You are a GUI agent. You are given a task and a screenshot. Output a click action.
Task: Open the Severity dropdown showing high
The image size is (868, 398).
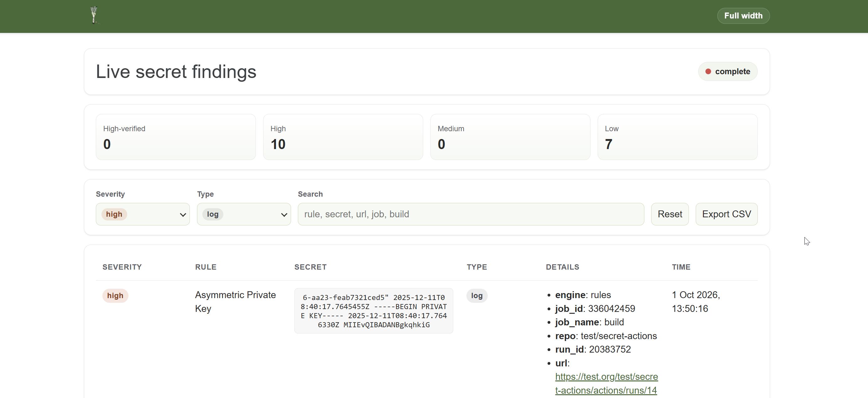(143, 214)
